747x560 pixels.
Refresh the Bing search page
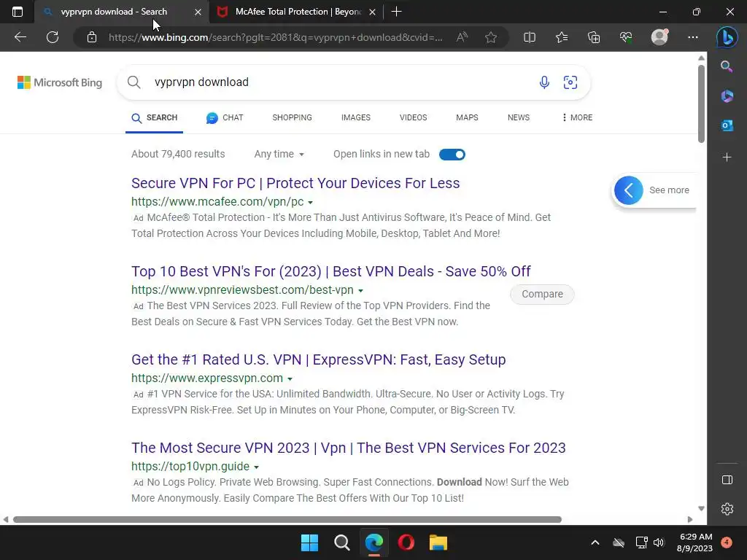53,37
